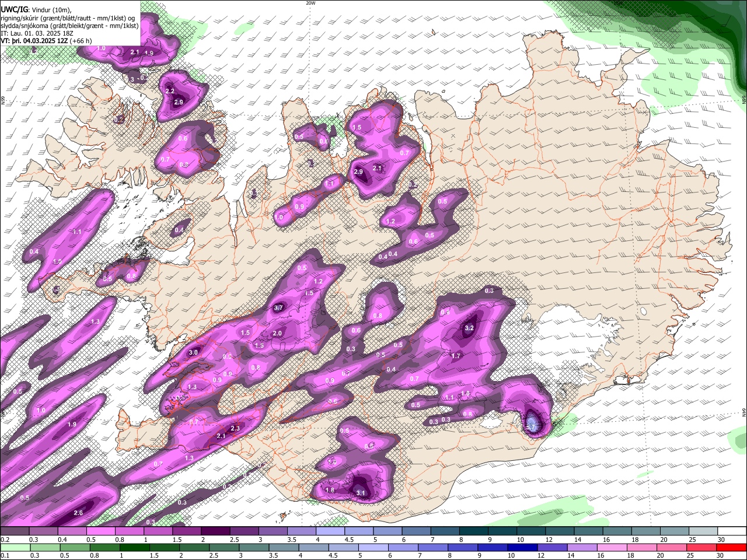747x560 pixels.
Task: Click the 0.1 label starting the lower legend
Action: [5, 556]
